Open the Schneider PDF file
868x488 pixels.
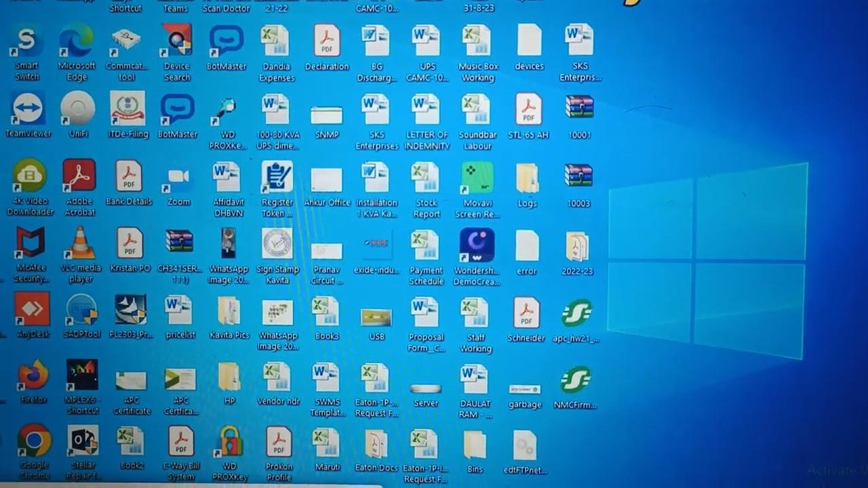(526, 313)
